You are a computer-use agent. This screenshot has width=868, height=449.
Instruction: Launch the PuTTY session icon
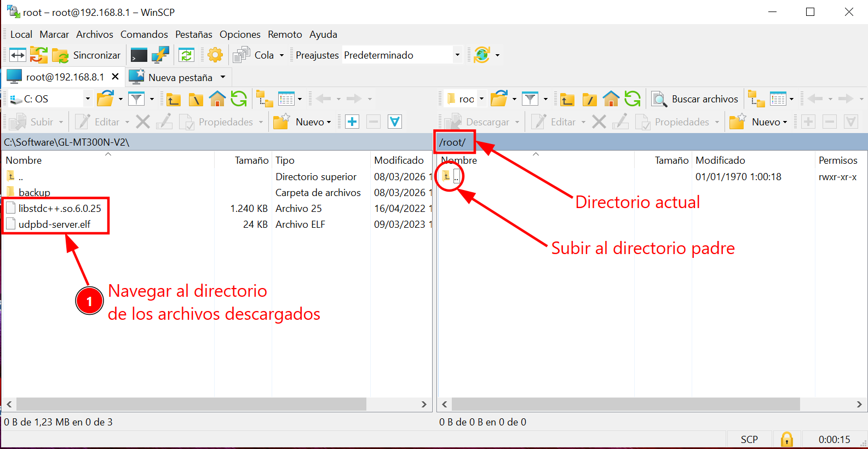[160, 55]
